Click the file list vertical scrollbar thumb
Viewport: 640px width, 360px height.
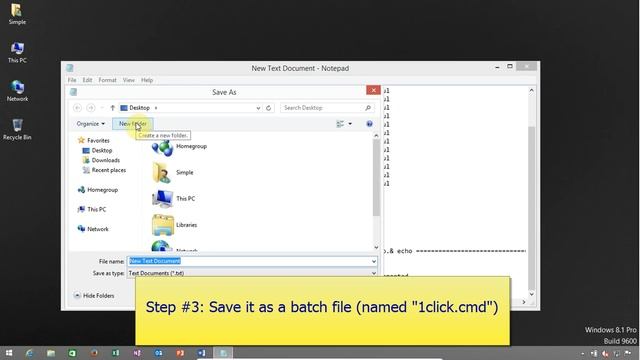point(376,178)
